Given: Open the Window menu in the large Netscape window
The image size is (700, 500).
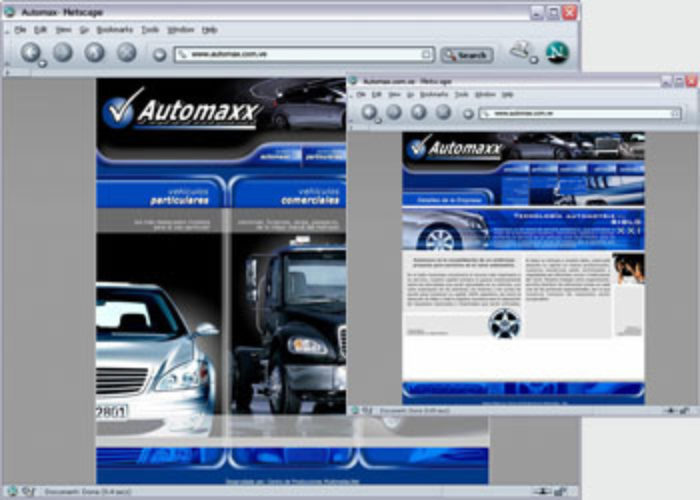Looking at the screenshot, I should pos(180,30).
